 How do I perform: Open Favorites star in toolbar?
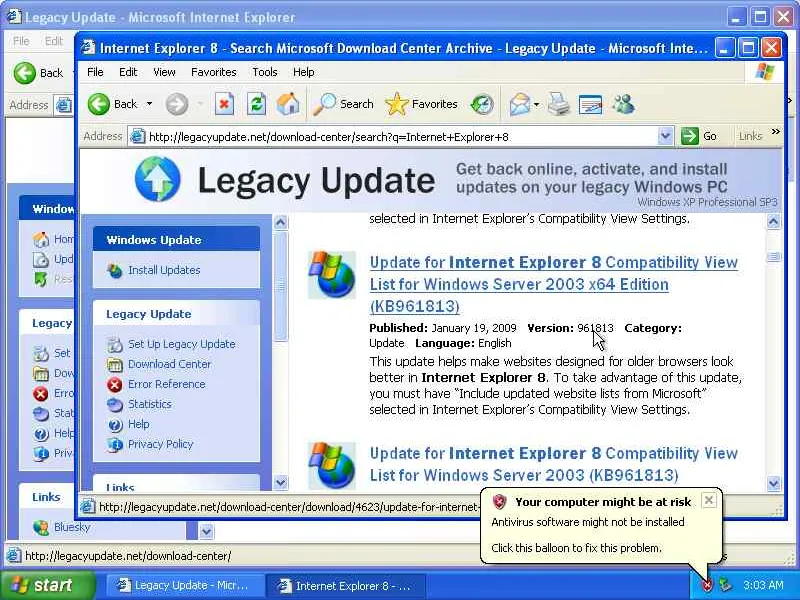coord(422,104)
